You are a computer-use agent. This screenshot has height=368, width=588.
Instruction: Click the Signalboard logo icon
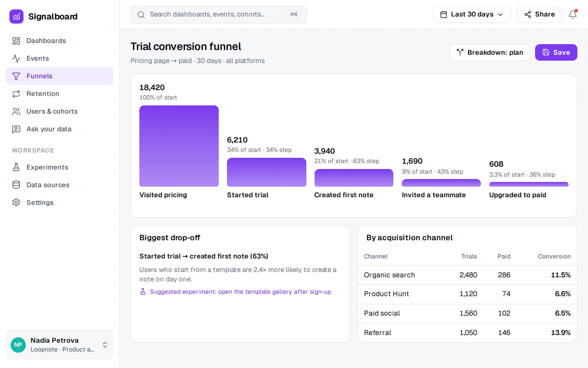coord(16,16)
